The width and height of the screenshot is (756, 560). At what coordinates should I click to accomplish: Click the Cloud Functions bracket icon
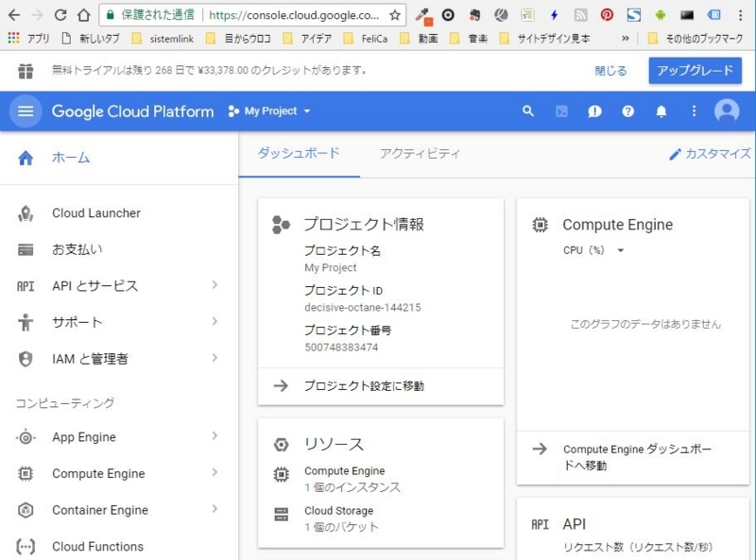[x=26, y=547]
